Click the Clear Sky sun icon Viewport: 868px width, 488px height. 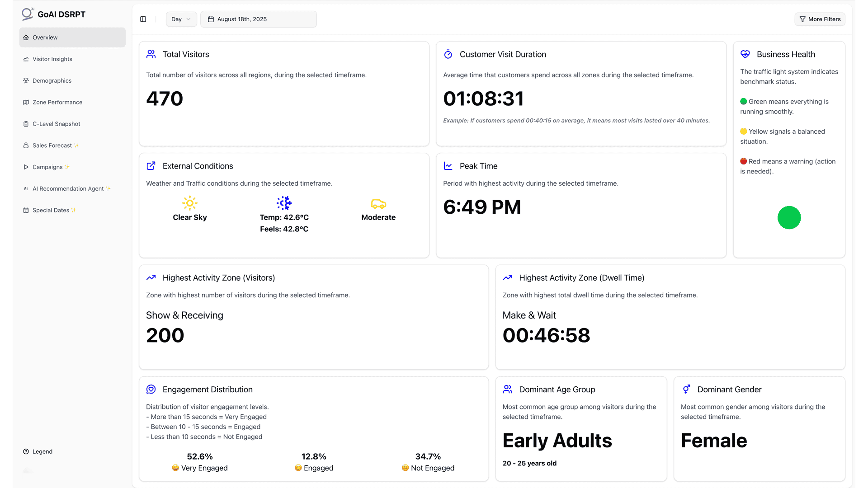coord(190,203)
